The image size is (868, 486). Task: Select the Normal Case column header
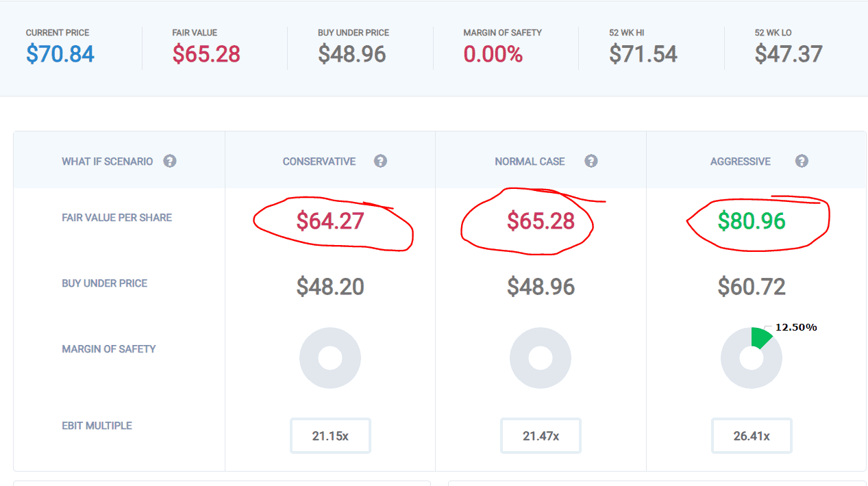530,162
